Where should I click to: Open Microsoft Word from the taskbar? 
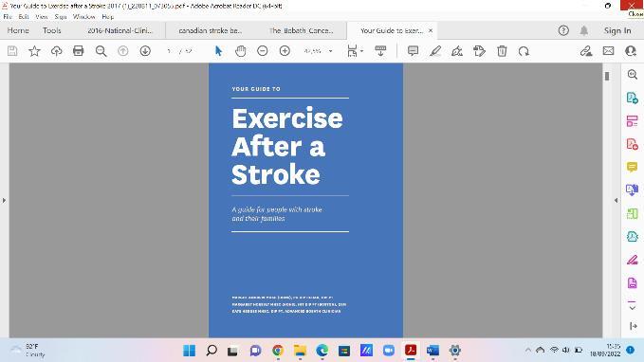click(432, 350)
